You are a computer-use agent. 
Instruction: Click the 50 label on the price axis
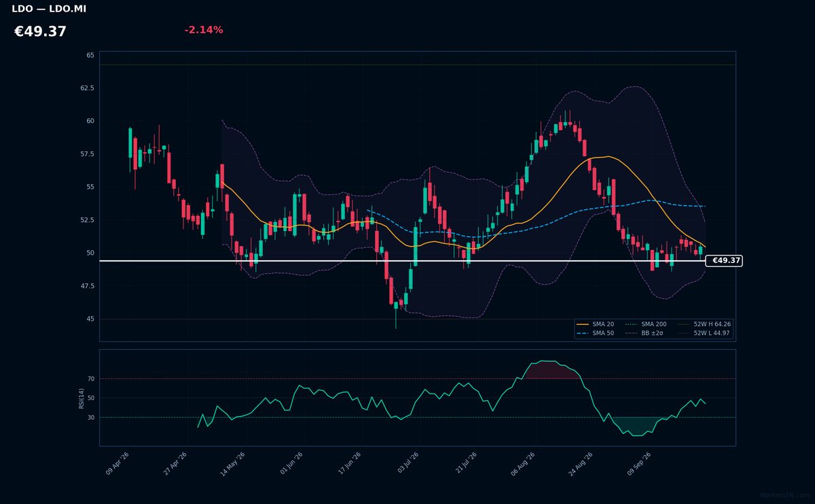click(90, 253)
